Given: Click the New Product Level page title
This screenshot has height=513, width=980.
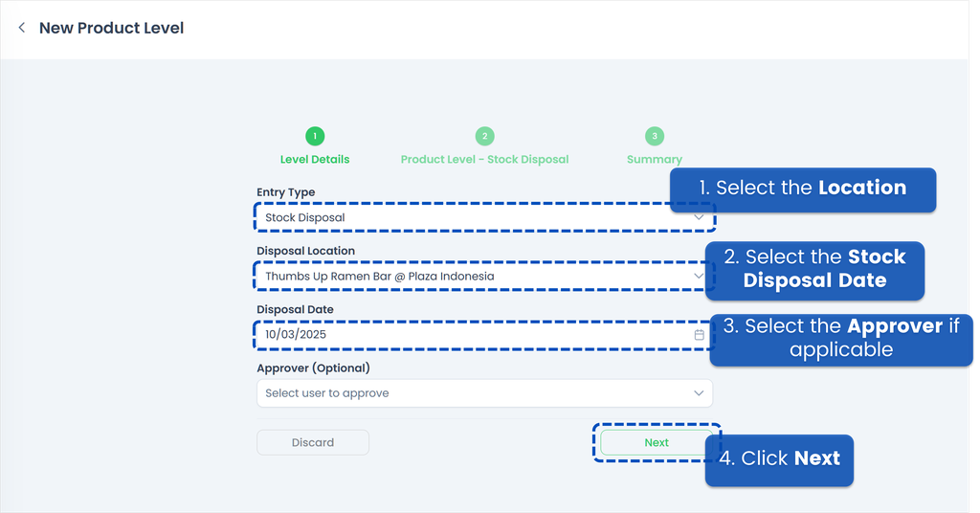Looking at the screenshot, I should click(111, 29).
